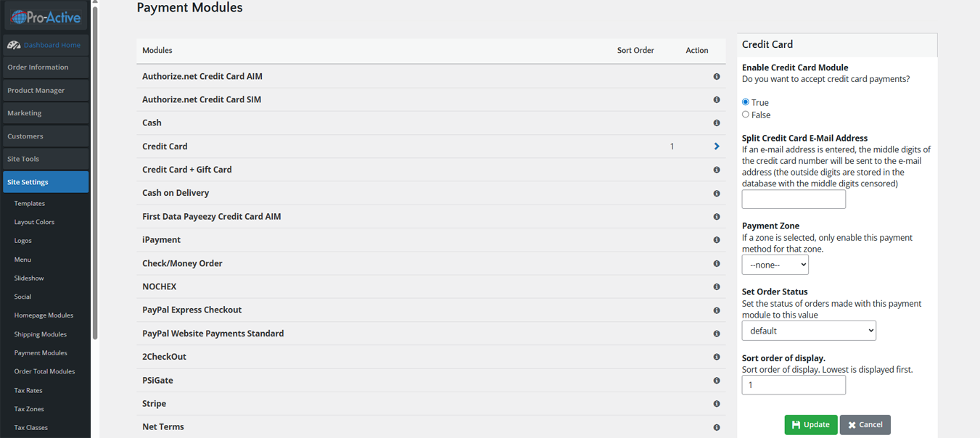Open Marketing menu
Screen dimensions: 980x438
[x=46, y=113]
